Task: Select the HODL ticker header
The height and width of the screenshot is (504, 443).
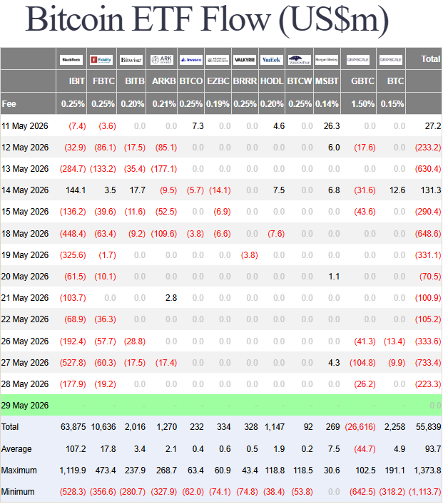Action: [x=272, y=81]
